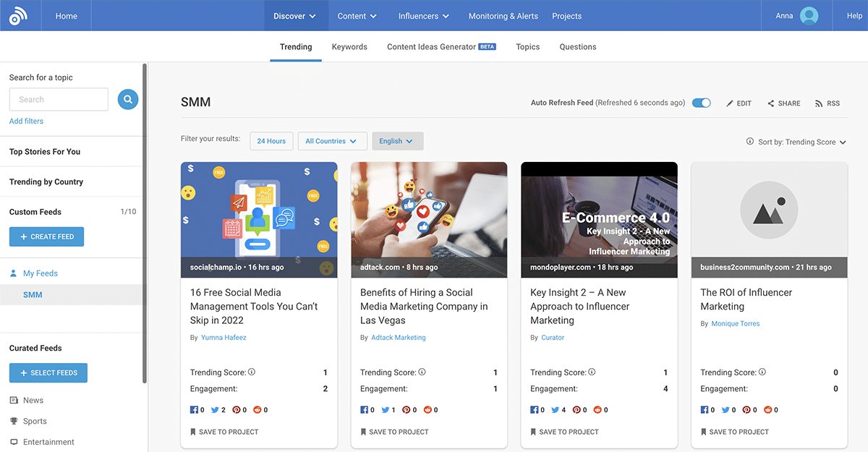
Task: Switch to the Keywords tab
Action: tap(349, 47)
